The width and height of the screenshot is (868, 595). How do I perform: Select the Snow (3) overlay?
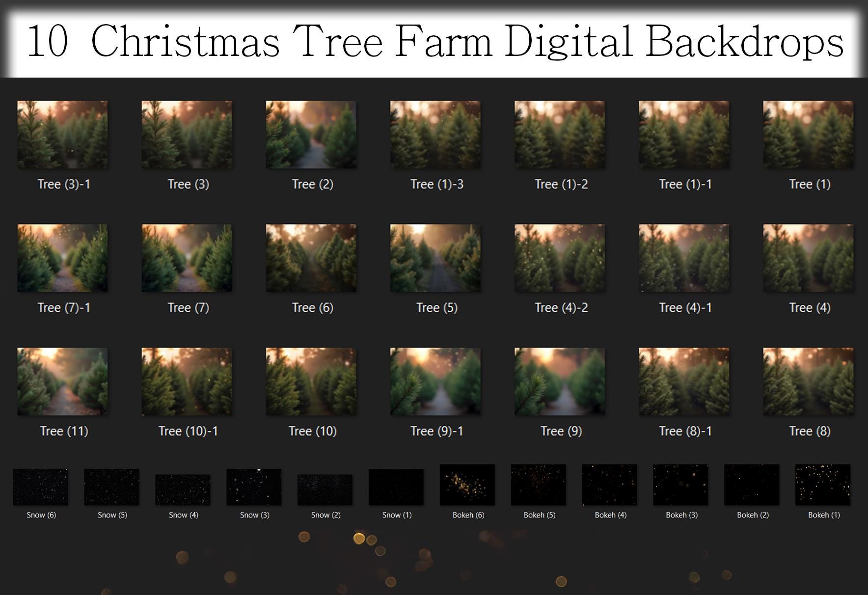254,487
